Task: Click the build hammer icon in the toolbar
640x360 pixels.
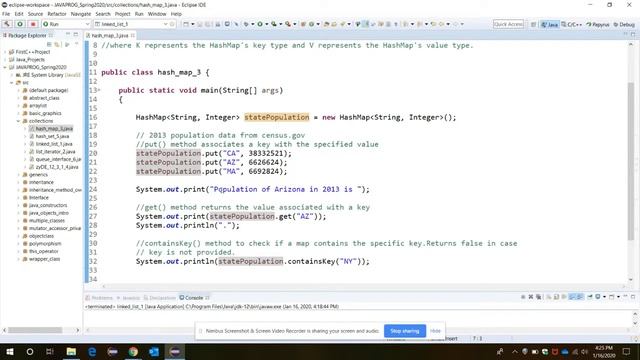Action: tap(7, 24)
